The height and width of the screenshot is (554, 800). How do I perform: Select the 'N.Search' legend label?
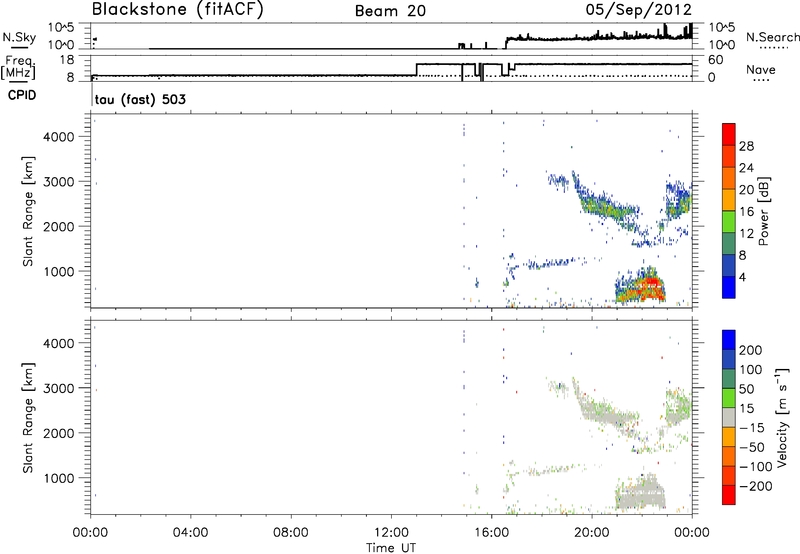(772, 37)
